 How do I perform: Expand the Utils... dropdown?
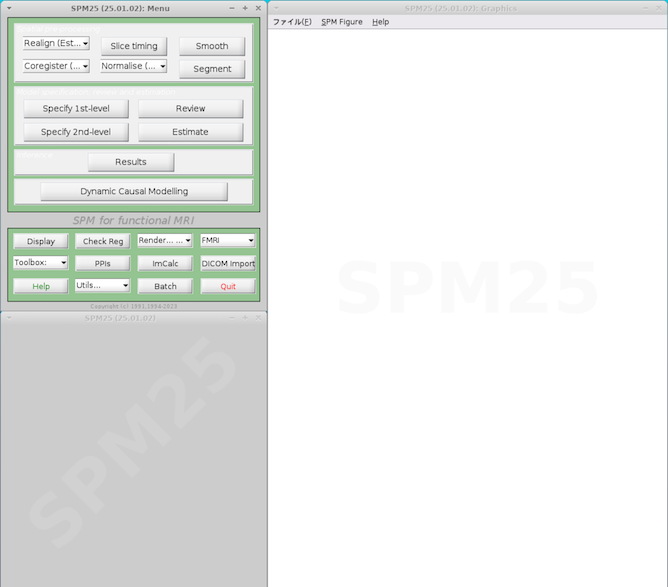pyautogui.click(x=102, y=285)
